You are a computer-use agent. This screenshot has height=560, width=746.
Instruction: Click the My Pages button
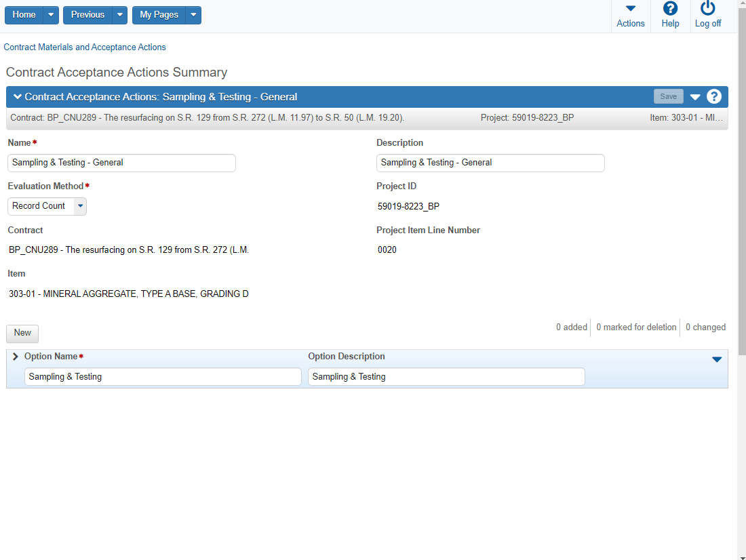coord(159,15)
